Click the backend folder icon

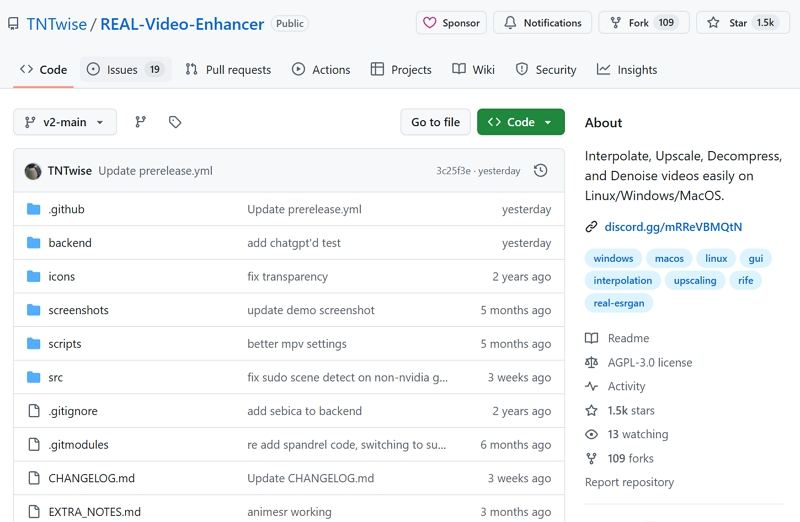coord(34,243)
